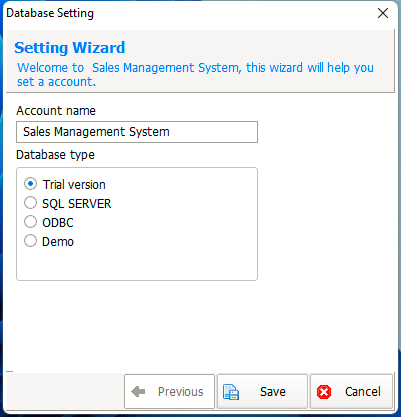Image resolution: width=401 pixels, height=417 pixels.
Task: Click the 'Database type' group label
Action: click(x=55, y=155)
